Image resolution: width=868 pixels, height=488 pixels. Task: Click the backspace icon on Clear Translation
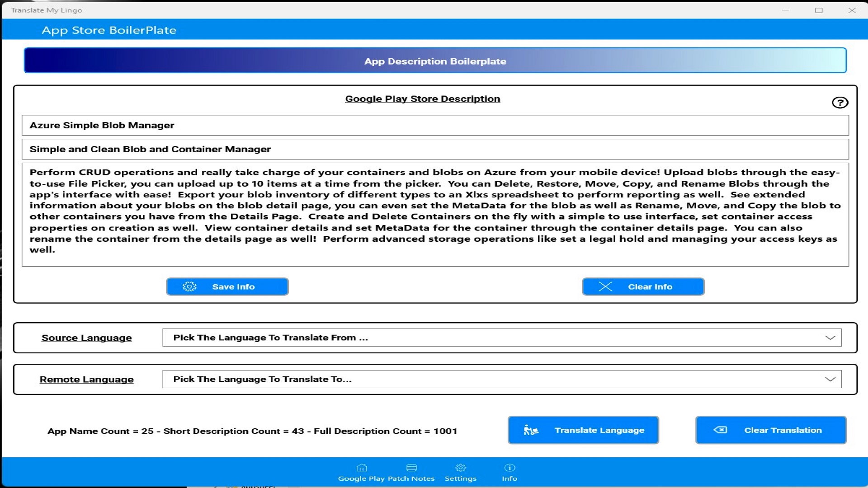tap(720, 430)
